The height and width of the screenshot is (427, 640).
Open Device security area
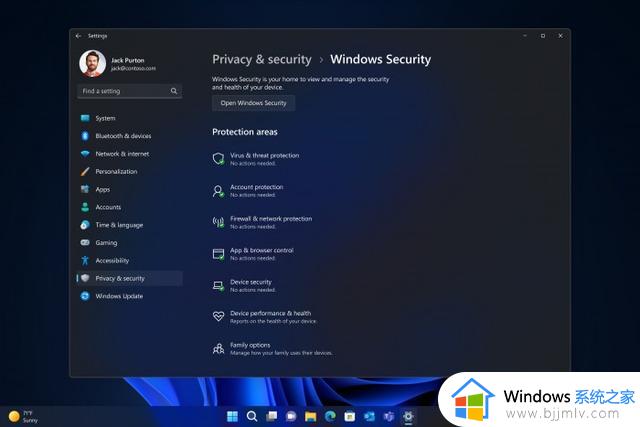pos(244,286)
